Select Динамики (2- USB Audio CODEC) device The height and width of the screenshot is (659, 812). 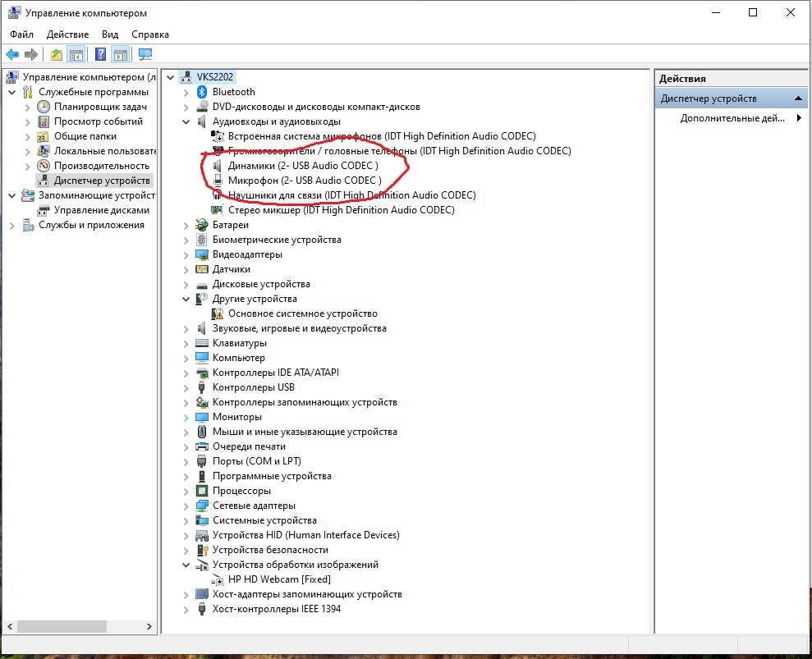tap(302, 166)
